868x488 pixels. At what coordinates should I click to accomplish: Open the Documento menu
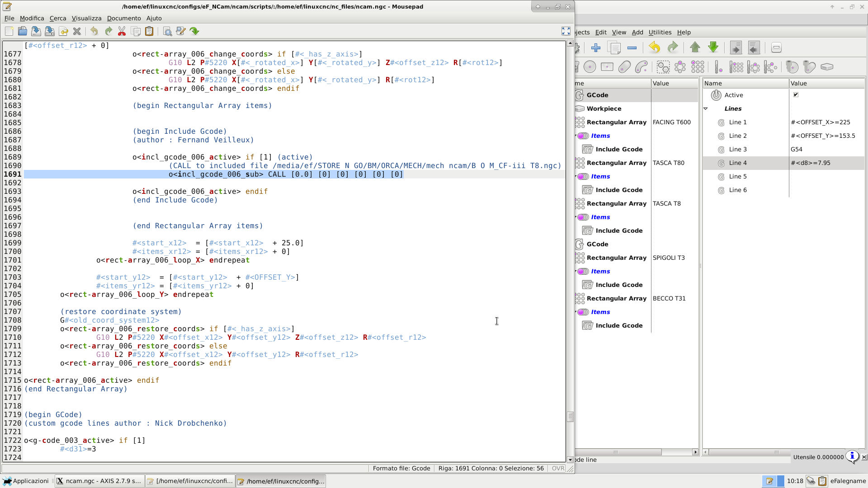click(x=124, y=18)
